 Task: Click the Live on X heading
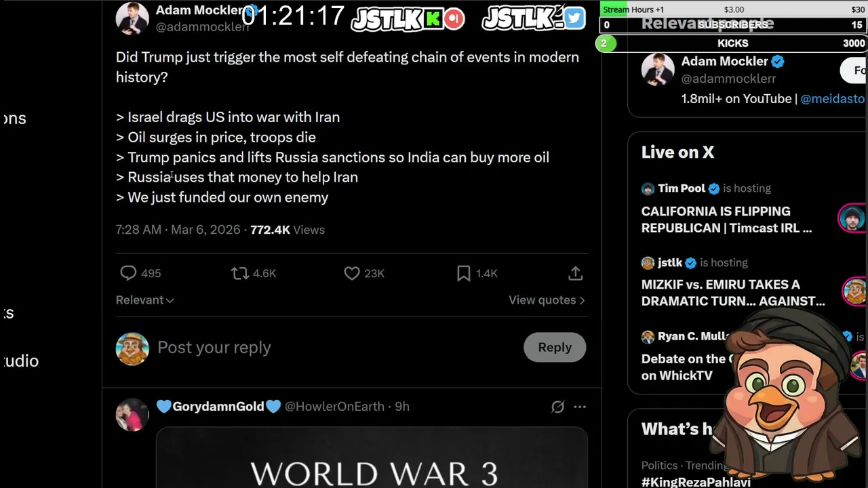(x=677, y=152)
